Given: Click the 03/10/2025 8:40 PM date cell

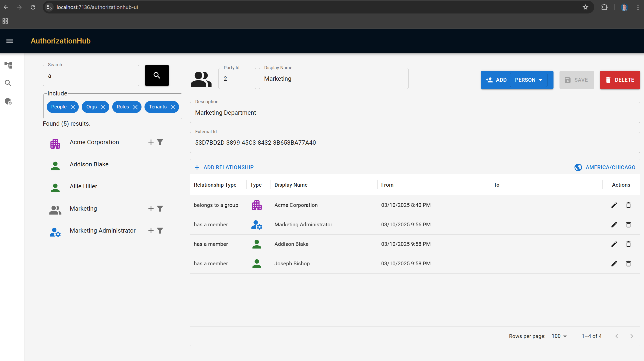Looking at the screenshot, I should pos(406,205).
